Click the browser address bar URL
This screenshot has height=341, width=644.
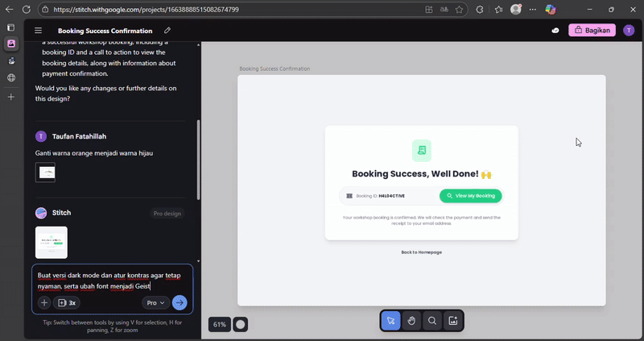tap(147, 9)
